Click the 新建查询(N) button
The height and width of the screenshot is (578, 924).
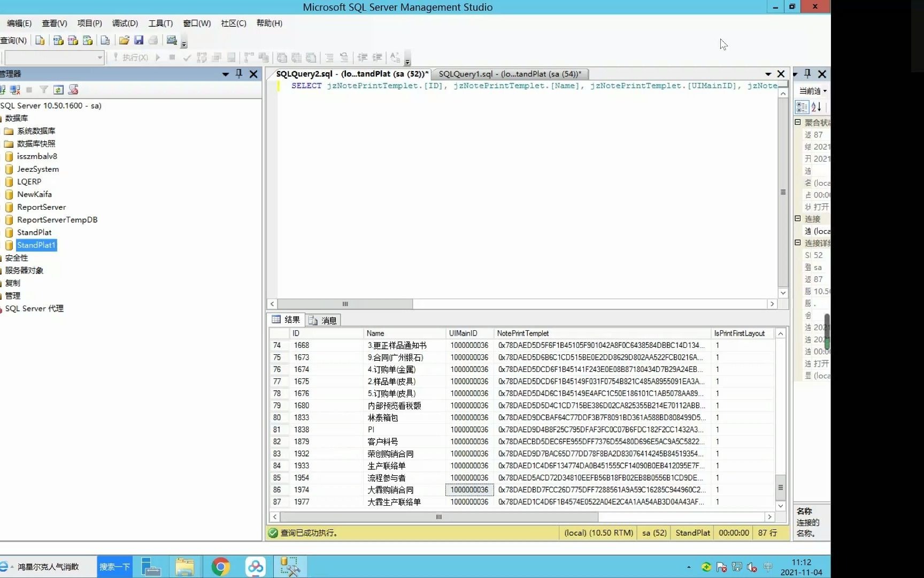click(x=13, y=40)
